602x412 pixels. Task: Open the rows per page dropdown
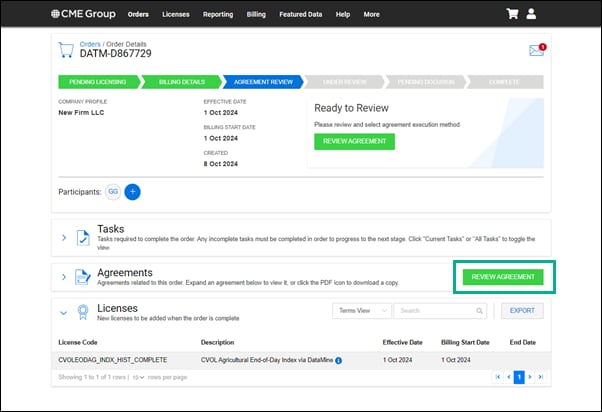[x=138, y=377]
